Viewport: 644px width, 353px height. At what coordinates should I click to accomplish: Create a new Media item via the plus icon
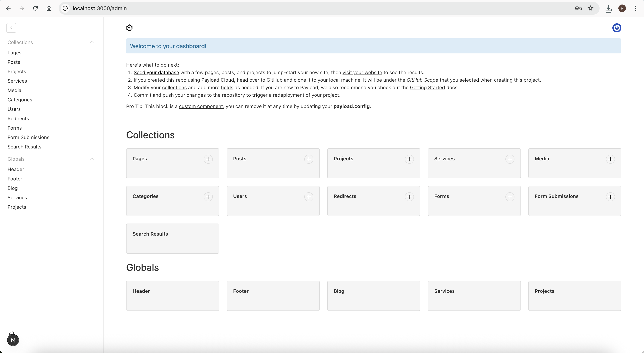(x=610, y=159)
